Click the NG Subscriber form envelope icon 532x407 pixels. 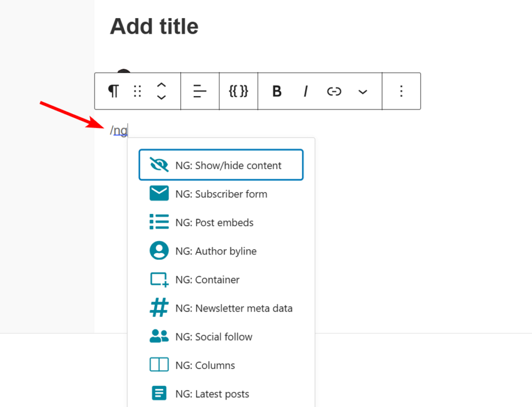pos(159,193)
